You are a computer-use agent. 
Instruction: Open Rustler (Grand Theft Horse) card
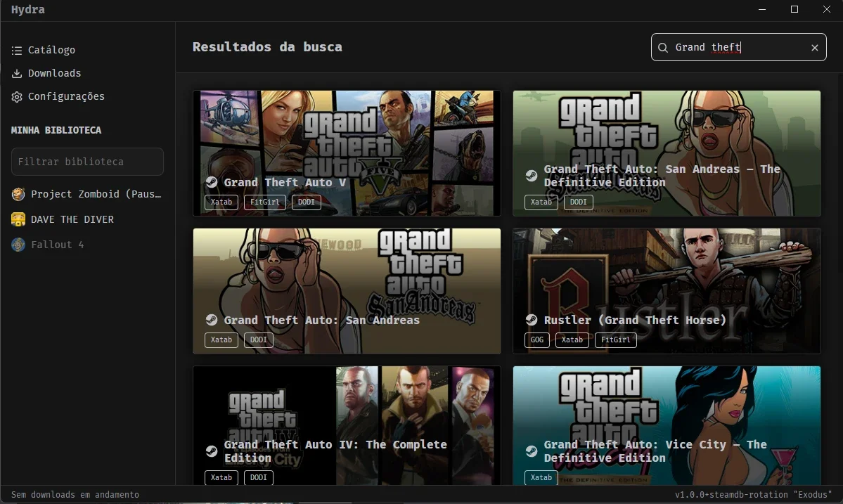point(667,291)
